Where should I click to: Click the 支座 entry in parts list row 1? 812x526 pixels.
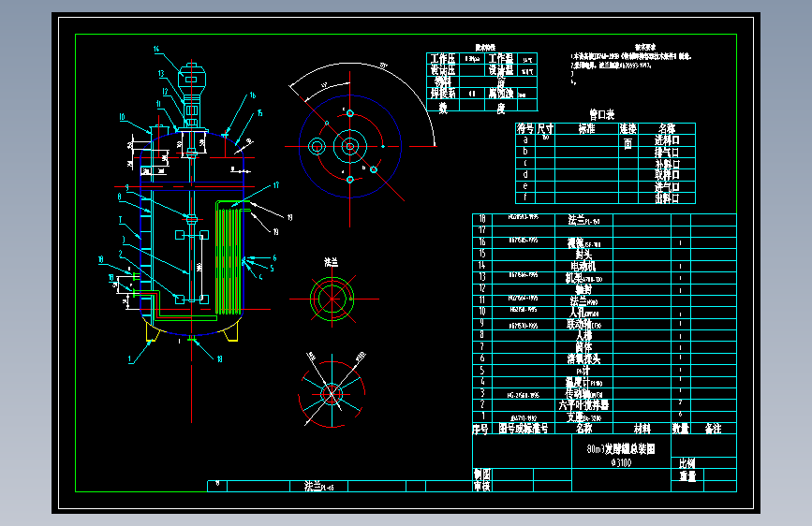[583, 416]
